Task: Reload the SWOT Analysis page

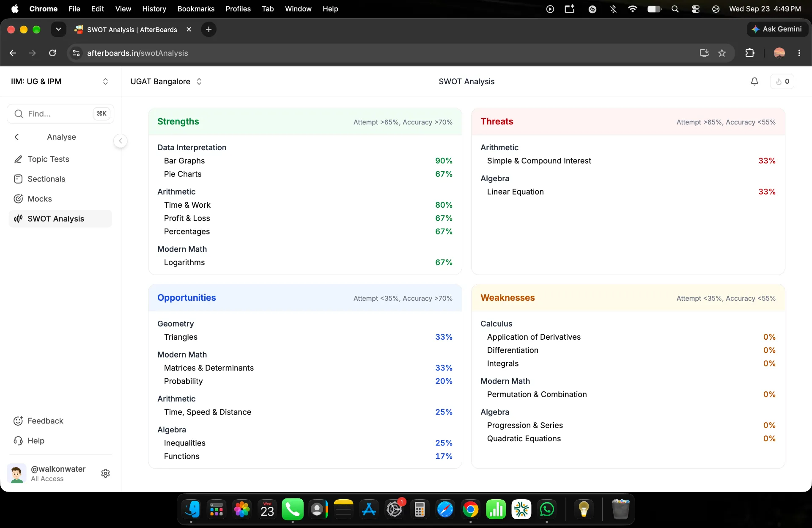Action: pos(52,53)
